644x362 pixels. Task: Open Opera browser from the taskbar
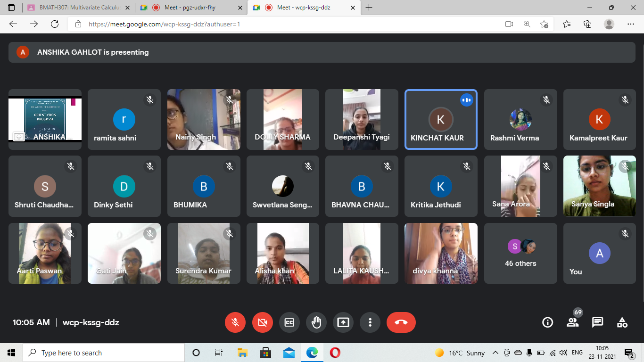click(x=335, y=353)
